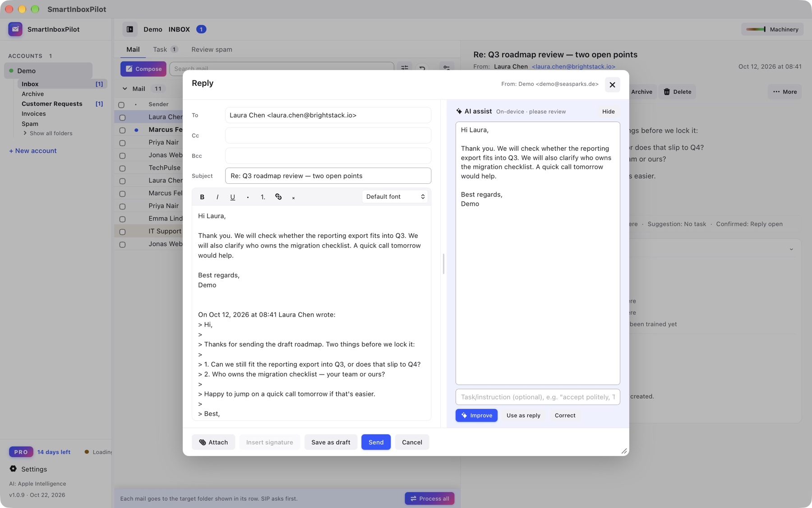Tick the checkbox for Emma Lind mail
Image resolution: width=812 pixels, height=508 pixels.
click(x=122, y=219)
